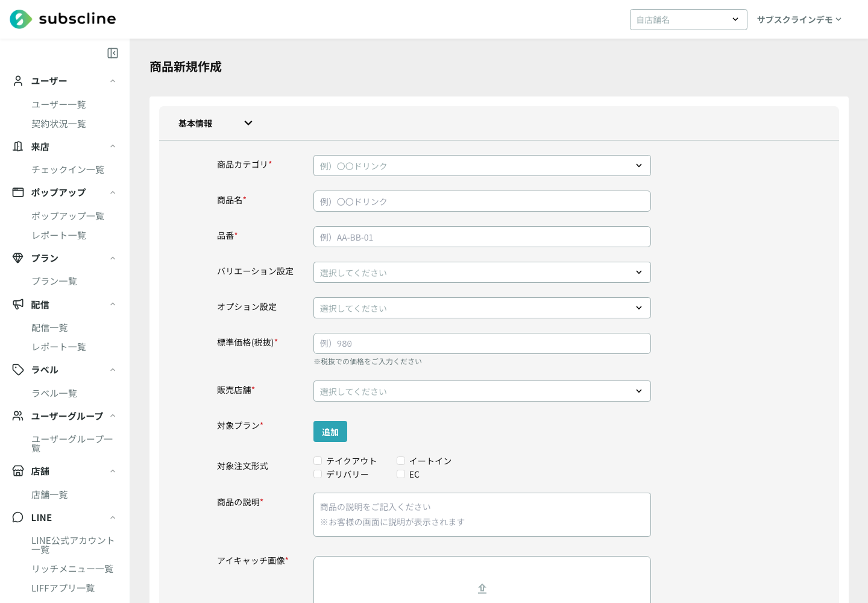Screen dimensions: 868x603
Task: Check the EC checkbox
Action: pyautogui.click(x=401, y=474)
